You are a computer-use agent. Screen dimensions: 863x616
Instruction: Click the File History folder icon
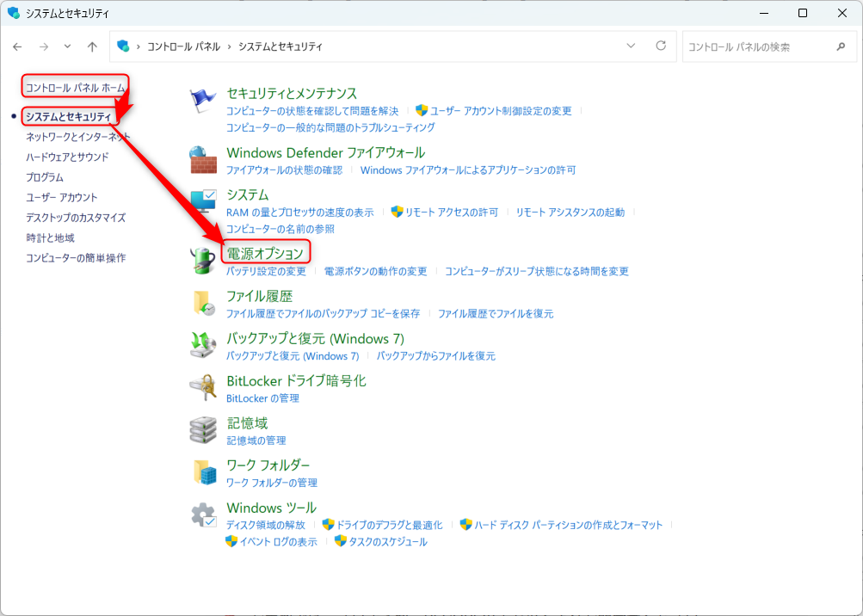click(x=203, y=304)
